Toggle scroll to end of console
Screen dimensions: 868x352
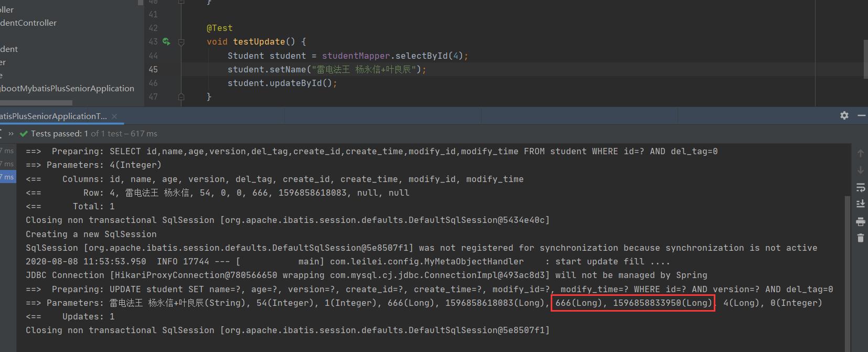click(x=860, y=204)
